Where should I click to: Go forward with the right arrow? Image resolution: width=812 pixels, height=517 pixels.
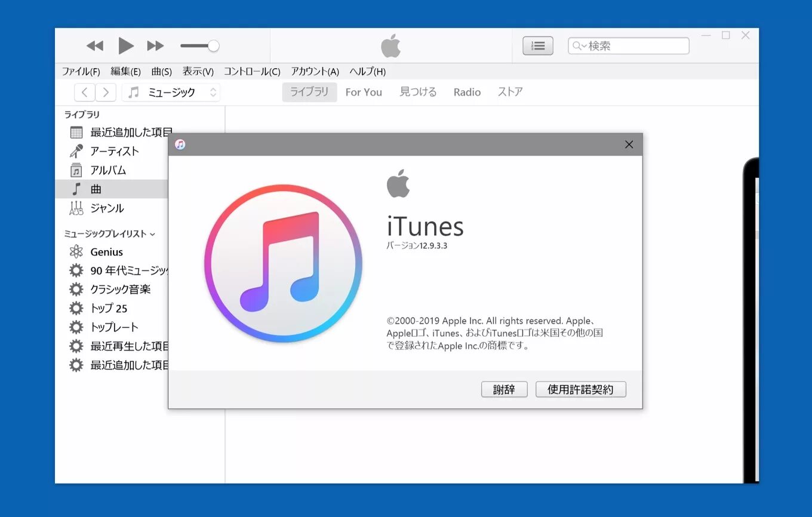[x=106, y=92]
